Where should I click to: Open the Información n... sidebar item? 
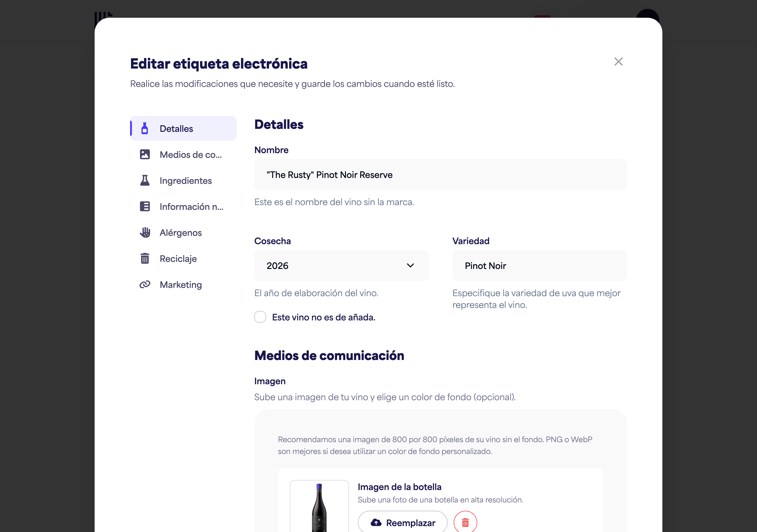pyautogui.click(x=183, y=206)
